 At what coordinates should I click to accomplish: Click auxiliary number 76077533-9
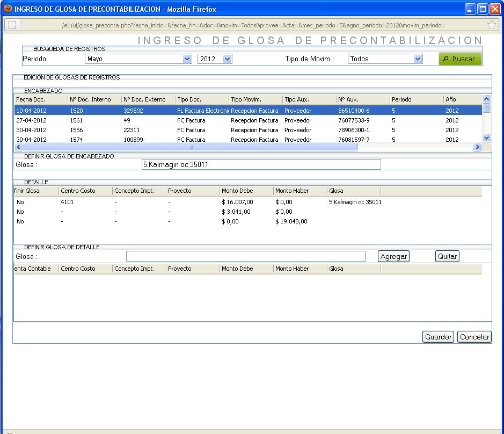point(354,120)
